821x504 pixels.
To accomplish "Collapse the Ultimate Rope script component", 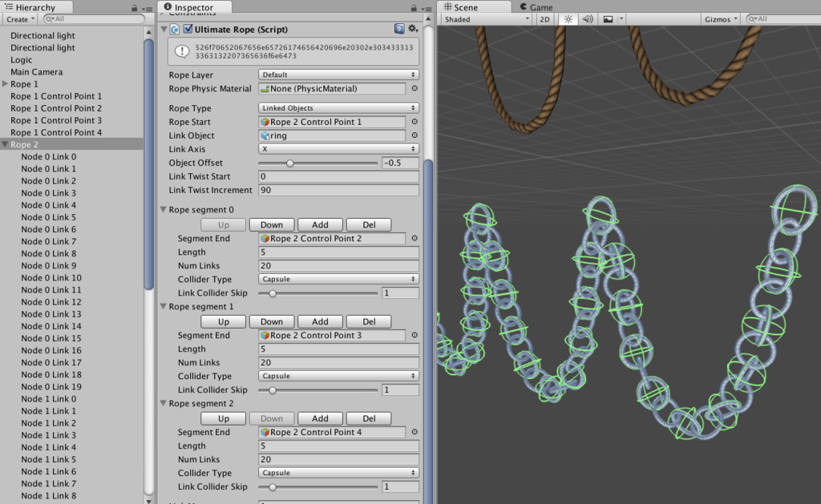I will tap(164, 30).
